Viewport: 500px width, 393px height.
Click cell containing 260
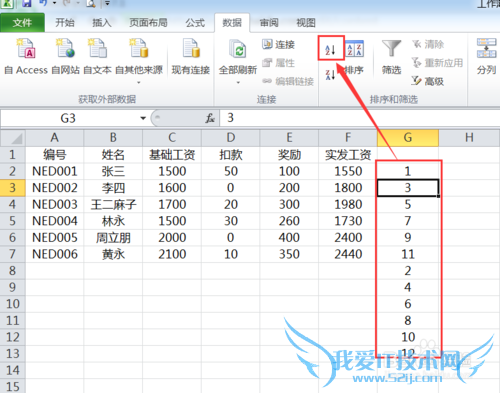[x=289, y=221]
